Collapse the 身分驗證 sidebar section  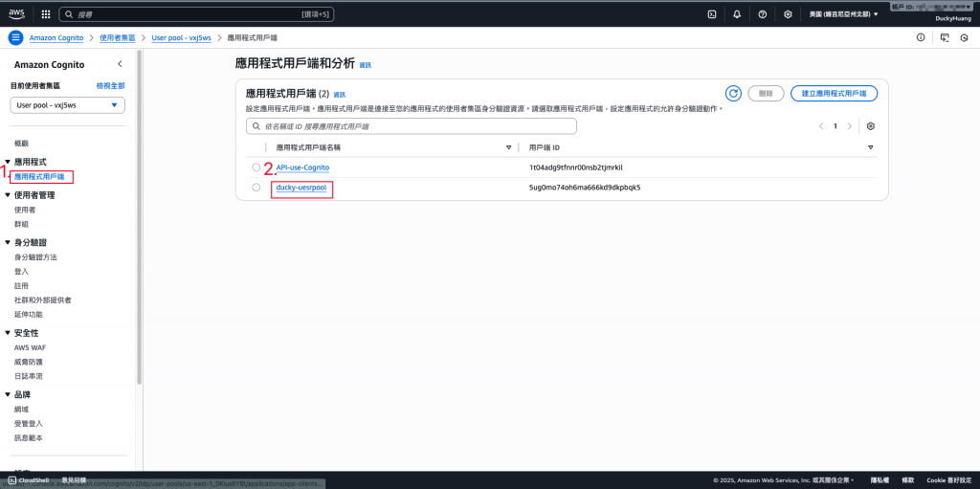(8, 243)
